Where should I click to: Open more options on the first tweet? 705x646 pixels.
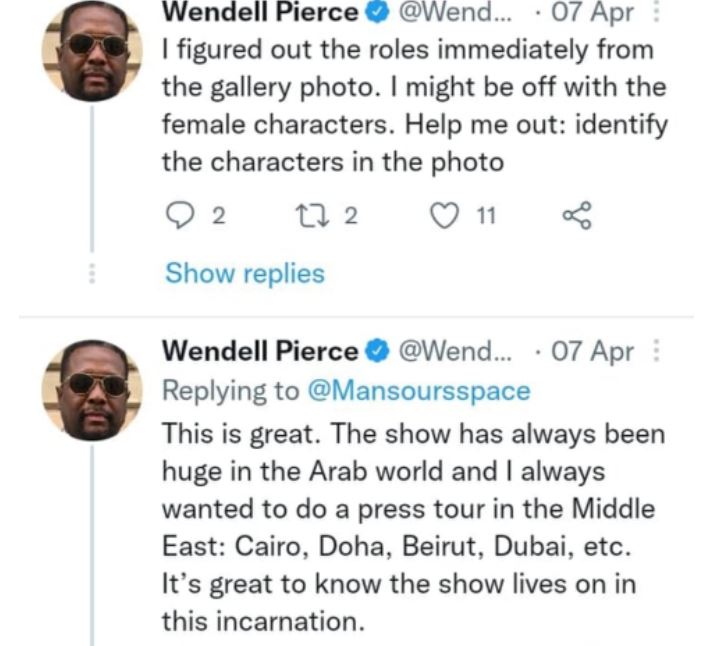pyautogui.click(x=657, y=14)
